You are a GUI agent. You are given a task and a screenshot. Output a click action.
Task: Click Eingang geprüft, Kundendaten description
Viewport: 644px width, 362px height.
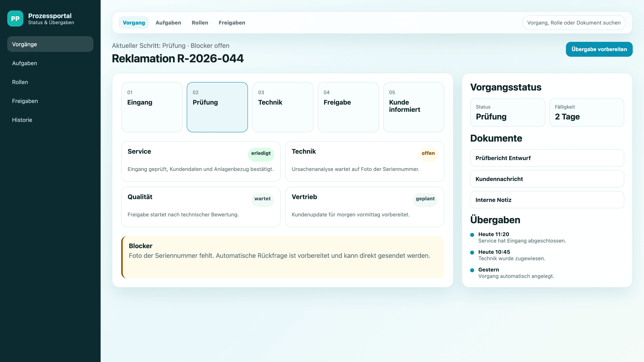click(x=200, y=169)
